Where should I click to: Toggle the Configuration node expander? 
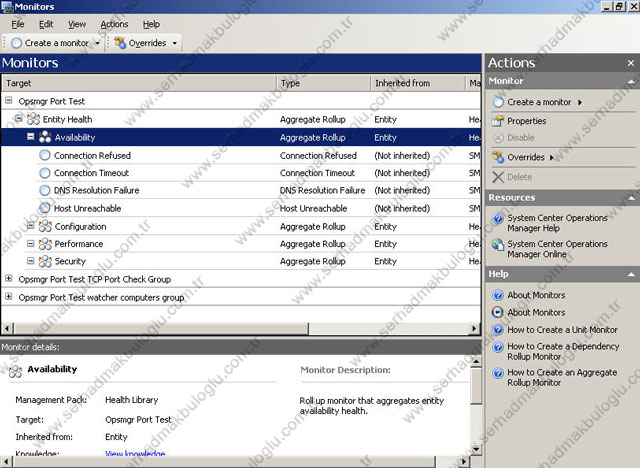point(31,226)
